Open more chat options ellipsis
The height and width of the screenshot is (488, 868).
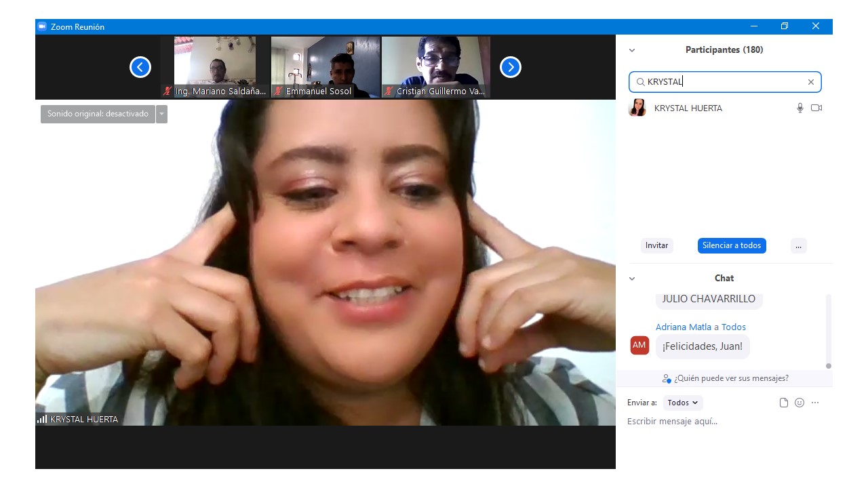[x=815, y=403]
